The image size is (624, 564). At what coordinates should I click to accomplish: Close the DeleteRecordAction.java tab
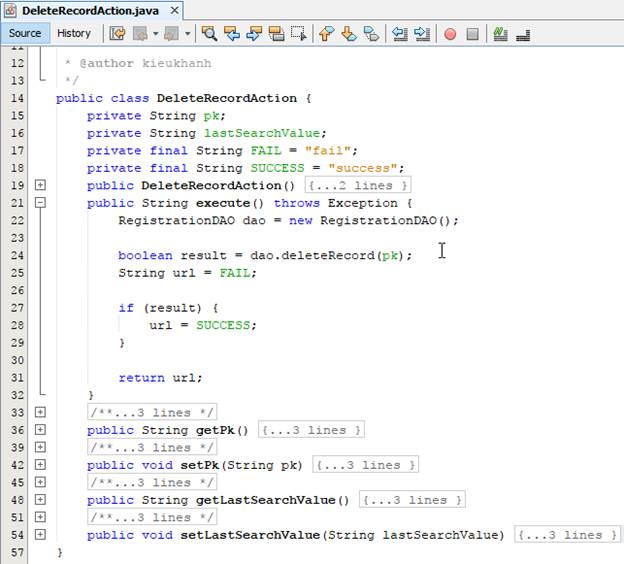click(x=174, y=10)
